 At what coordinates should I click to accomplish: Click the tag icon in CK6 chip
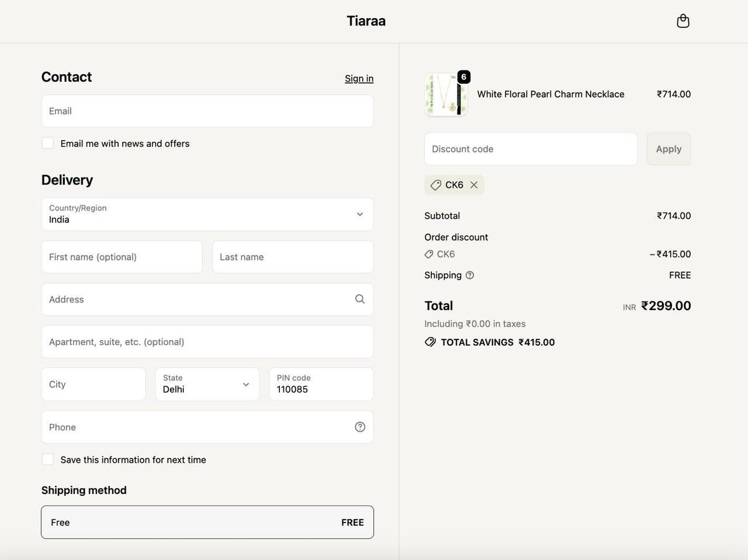click(436, 185)
